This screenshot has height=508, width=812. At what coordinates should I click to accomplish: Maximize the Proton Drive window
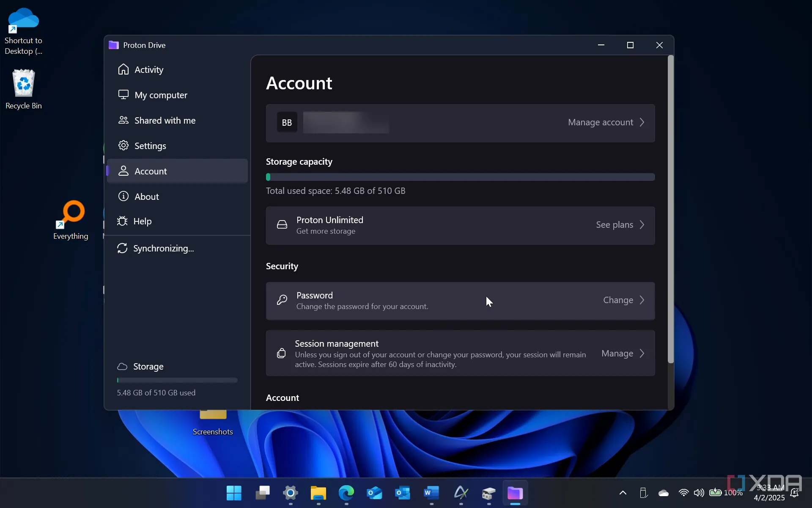click(x=630, y=45)
